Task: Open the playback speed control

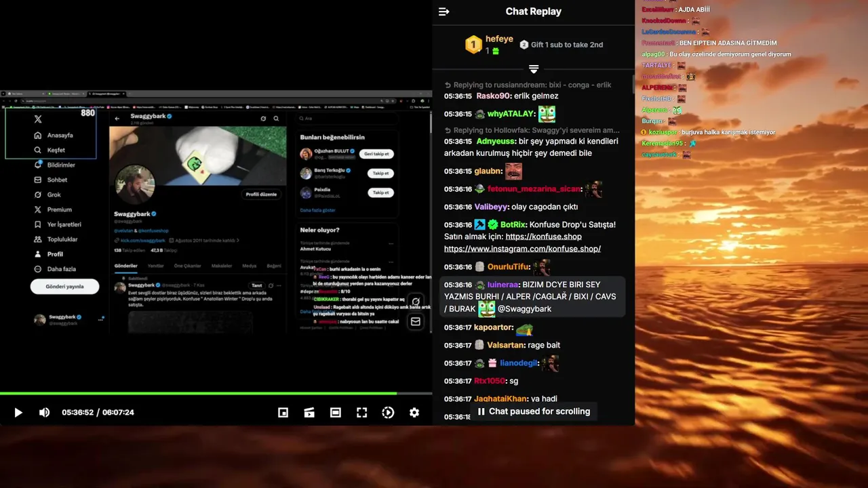Action: point(388,412)
